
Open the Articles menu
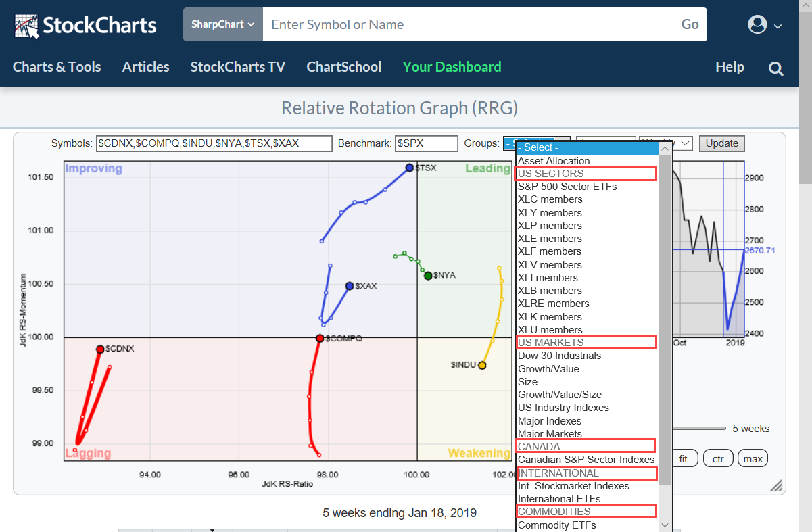coord(146,67)
